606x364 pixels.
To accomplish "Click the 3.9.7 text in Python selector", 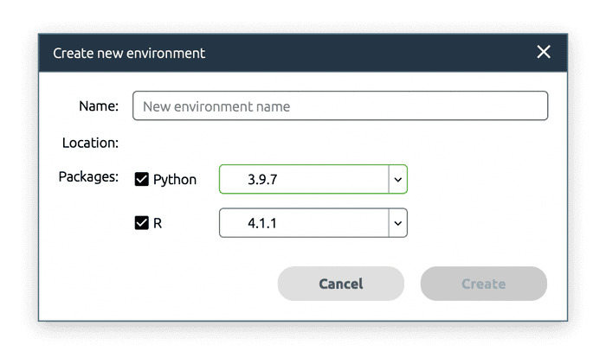I will [x=262, y=180].
